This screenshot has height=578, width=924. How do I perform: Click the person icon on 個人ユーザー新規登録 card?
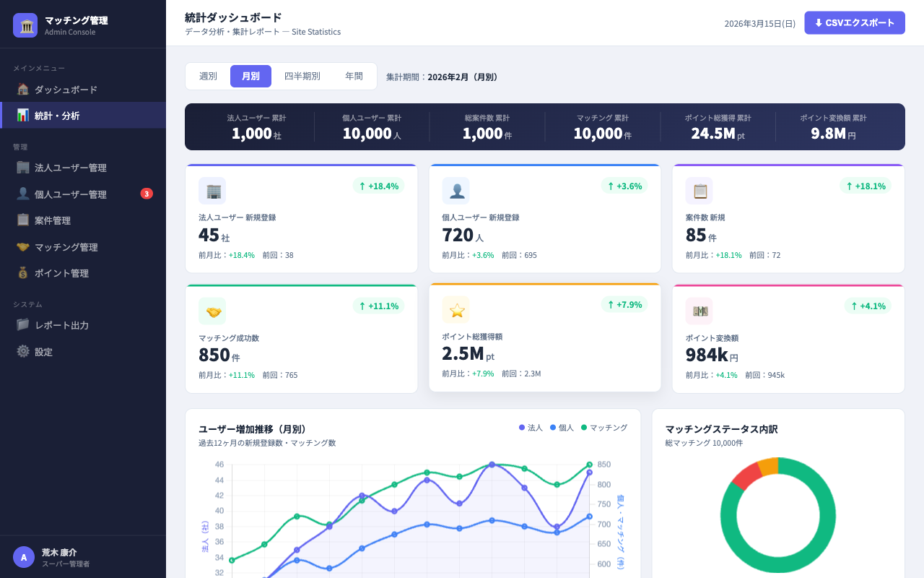(456, 191)
